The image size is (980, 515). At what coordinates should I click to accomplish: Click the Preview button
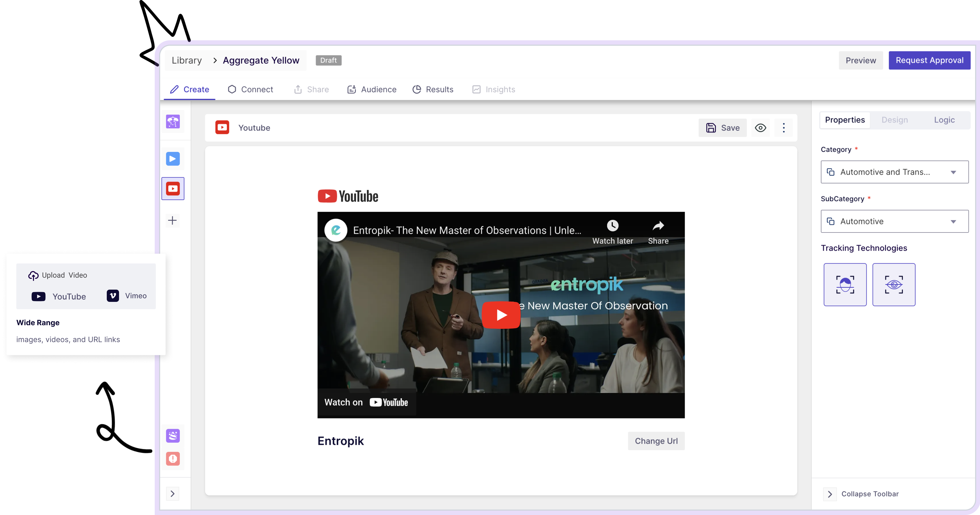click(x=860, y=60)
